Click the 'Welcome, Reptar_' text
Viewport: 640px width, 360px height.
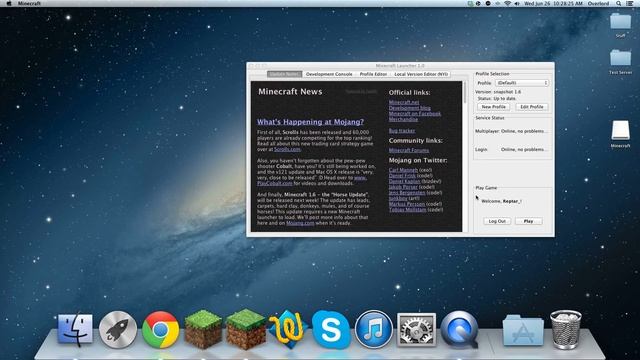coord(501,201)
